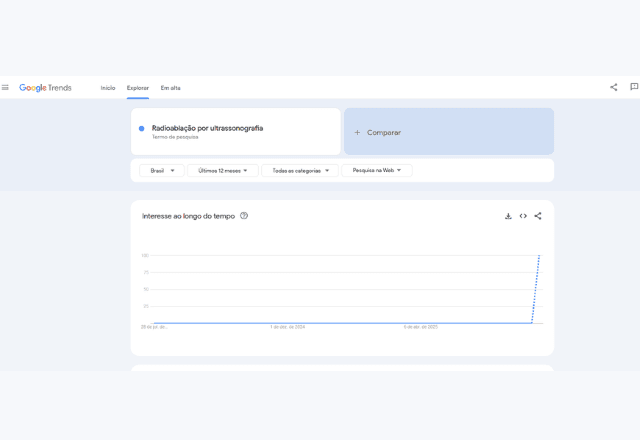The width and height of the screenshot is (640, 440).
Task: Open the Pesquisa na Web dropdown
Action: click(x=377, y=170)
